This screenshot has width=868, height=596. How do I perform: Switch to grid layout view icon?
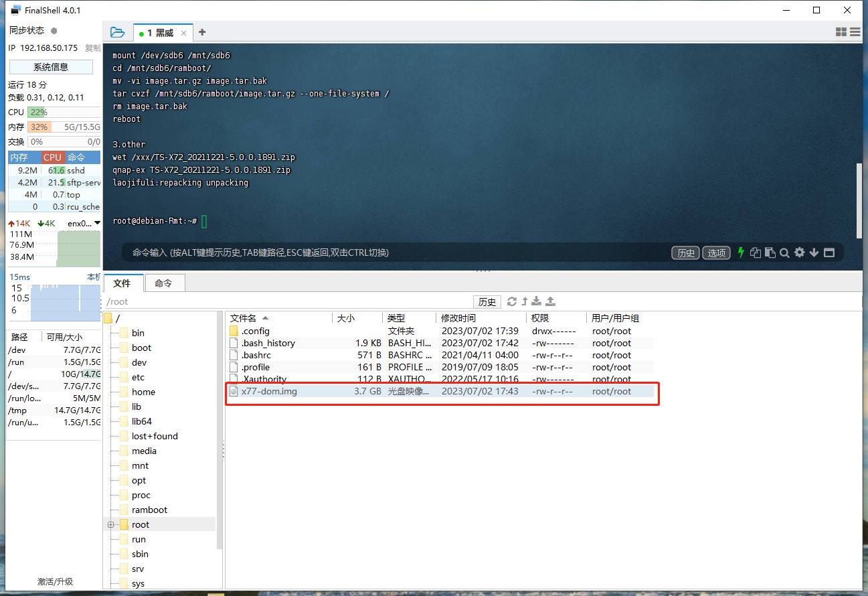coord(841,31)
